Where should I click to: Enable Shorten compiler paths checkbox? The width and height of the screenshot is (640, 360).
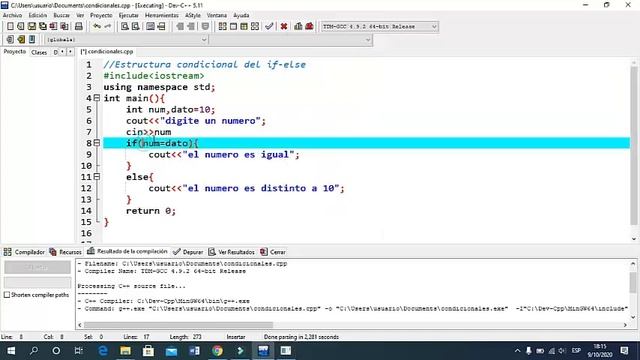[7, 295]
